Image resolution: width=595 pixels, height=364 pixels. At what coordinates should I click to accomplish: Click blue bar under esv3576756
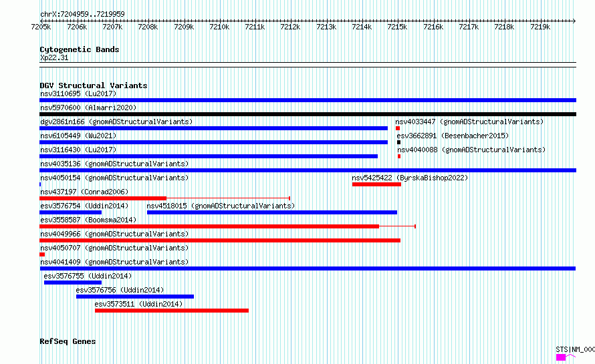point(135,297)
